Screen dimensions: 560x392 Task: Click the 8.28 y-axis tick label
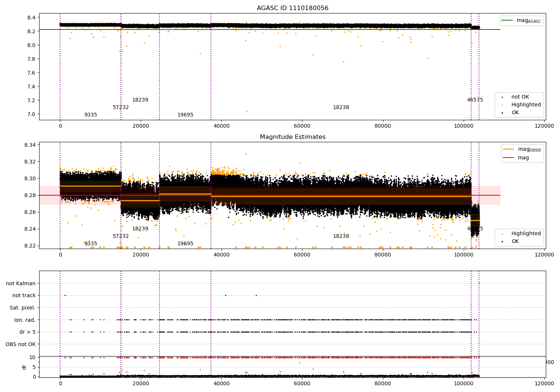(x=30, y=195)
